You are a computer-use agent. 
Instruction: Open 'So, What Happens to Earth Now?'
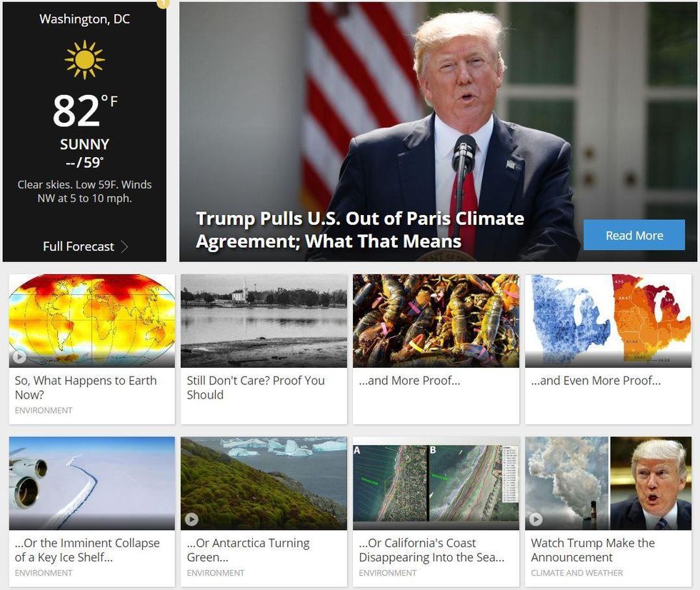click(x=86, y=387)
